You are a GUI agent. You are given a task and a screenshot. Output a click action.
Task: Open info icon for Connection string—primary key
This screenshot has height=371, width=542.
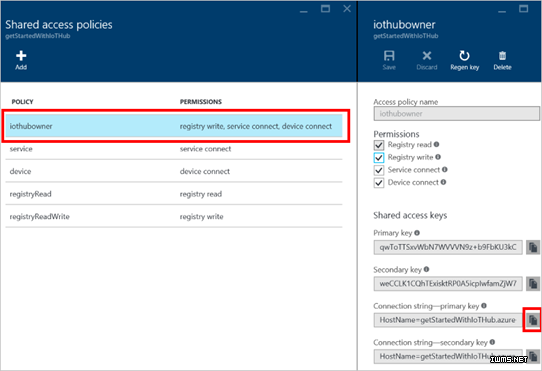click(484, 306)
